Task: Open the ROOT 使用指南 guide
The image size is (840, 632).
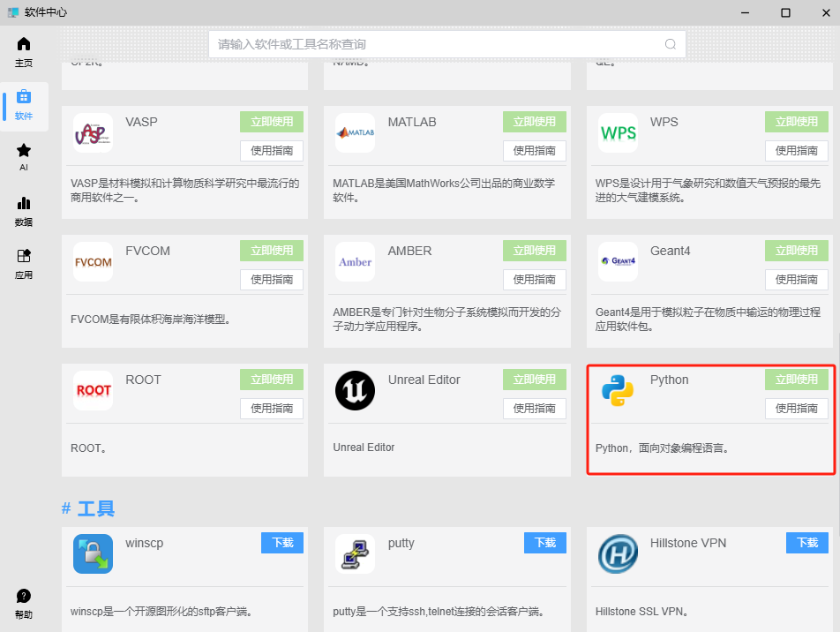Action: click(x=272, y=409)
